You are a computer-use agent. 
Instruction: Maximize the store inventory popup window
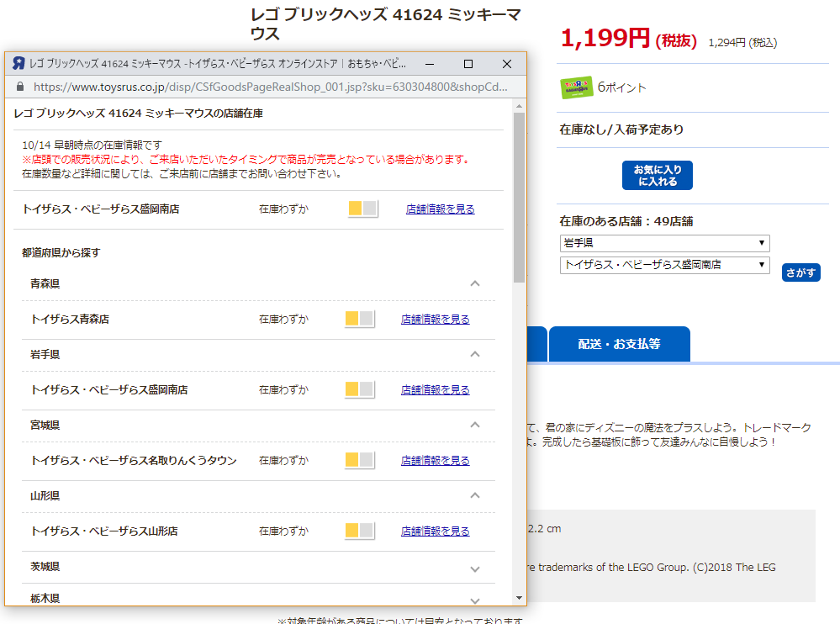(468, 64)
